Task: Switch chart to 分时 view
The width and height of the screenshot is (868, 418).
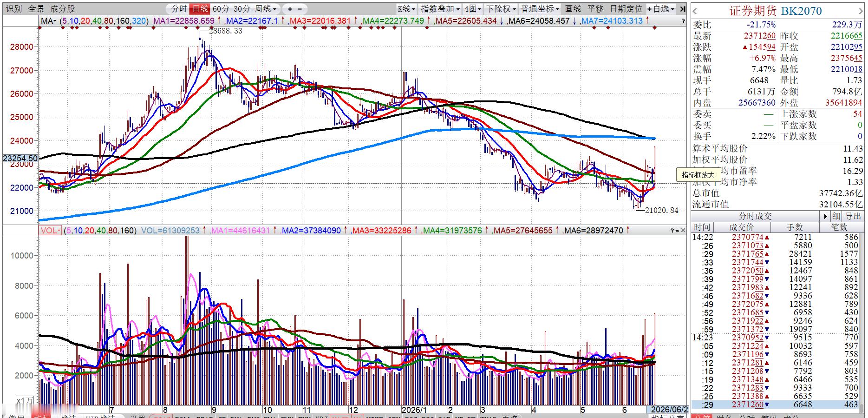Action: (179, 9)
